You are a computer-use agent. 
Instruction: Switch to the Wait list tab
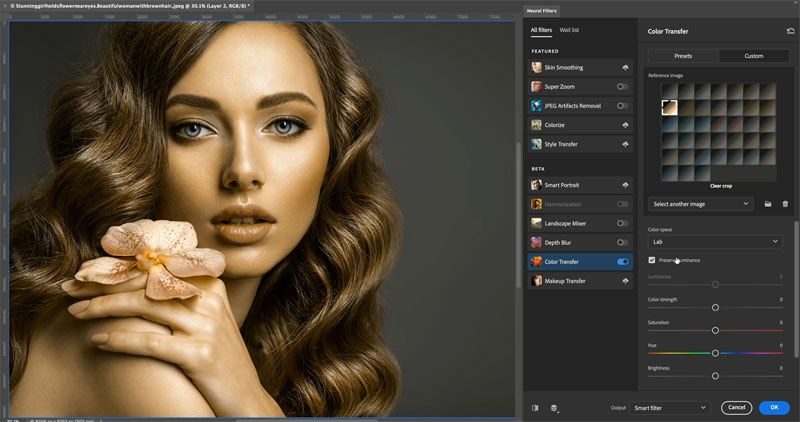(x=569, y=30)
